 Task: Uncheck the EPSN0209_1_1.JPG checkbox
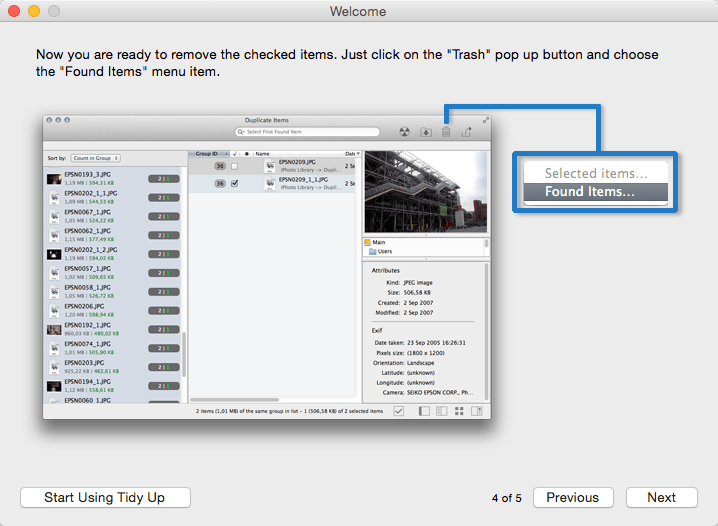234,184
